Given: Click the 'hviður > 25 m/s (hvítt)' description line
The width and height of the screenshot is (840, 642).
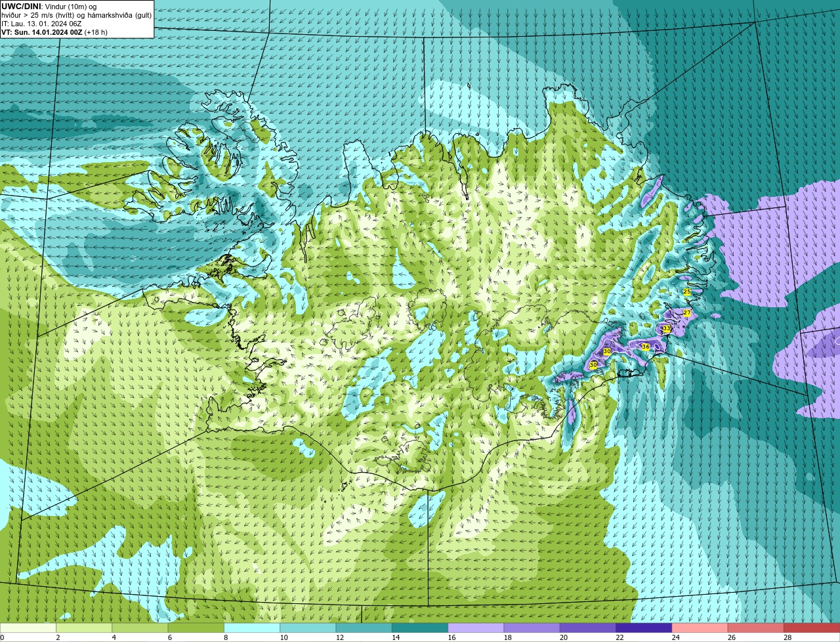Looking at the screenshot, I should (x=77, y=14).
